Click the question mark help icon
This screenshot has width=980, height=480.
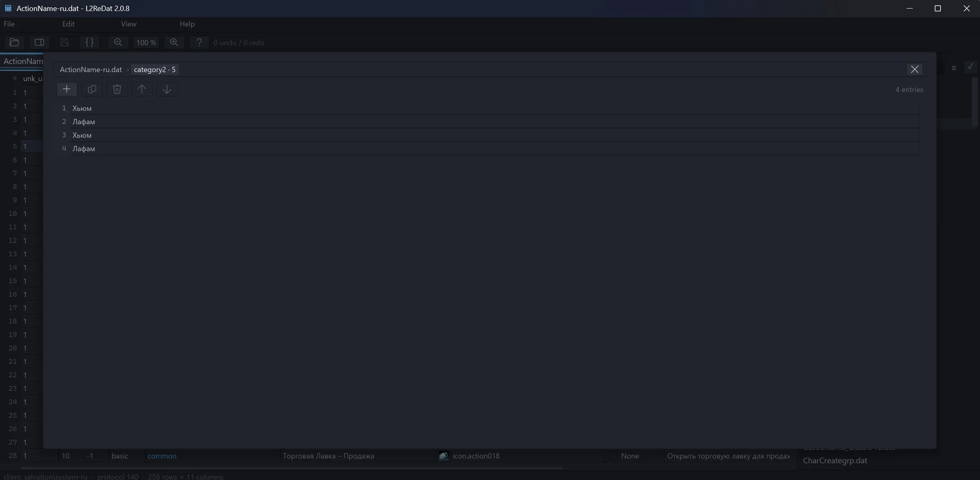click(199, 42)
